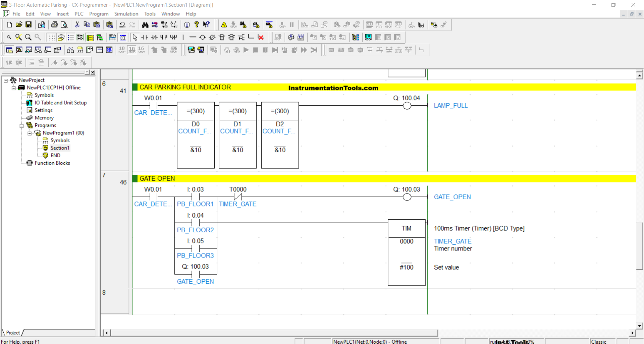Select the New PLC Instruction tool
This screenshot has width=644, height=344.
pyautogui.click(x=222, y=37)
